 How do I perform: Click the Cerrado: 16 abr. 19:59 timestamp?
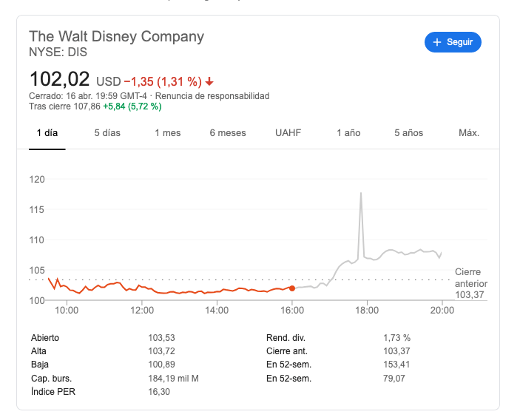pyautogui.click(x=88, y=96)
